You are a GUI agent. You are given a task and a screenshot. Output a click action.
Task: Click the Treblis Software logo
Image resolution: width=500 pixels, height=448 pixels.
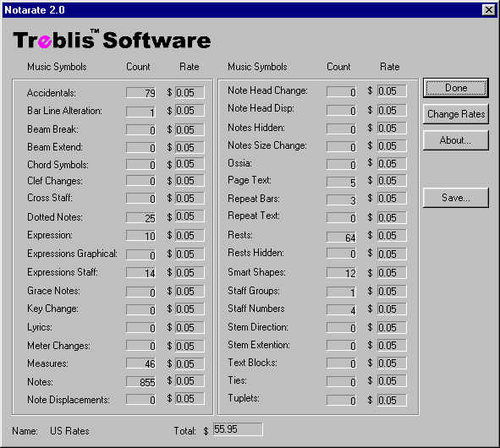pyautogui.click(x=112, y=40)
